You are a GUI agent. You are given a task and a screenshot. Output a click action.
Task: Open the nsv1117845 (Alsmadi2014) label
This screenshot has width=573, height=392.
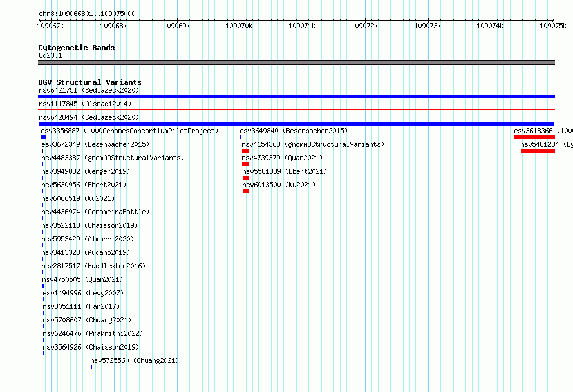click(x=85, y=104)
